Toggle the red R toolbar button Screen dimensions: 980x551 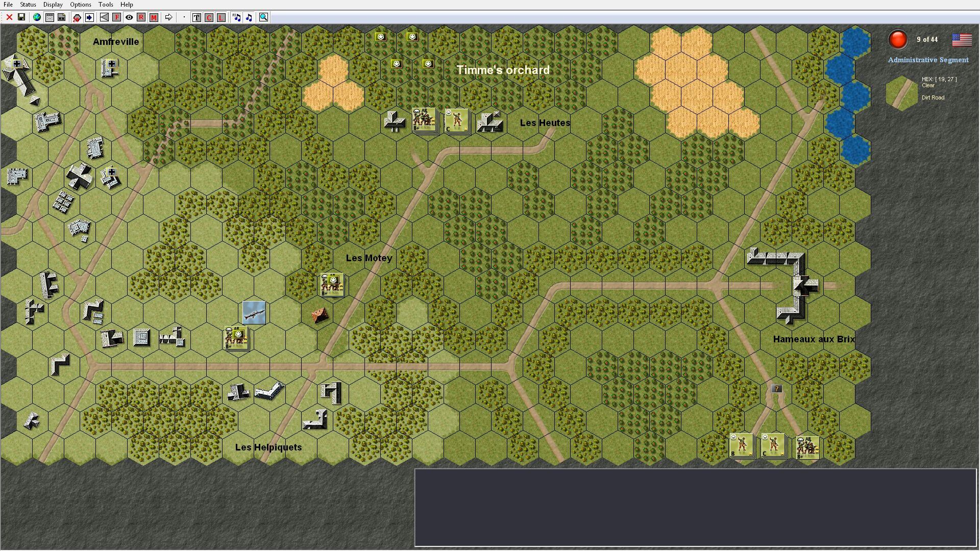pos(141,17)
